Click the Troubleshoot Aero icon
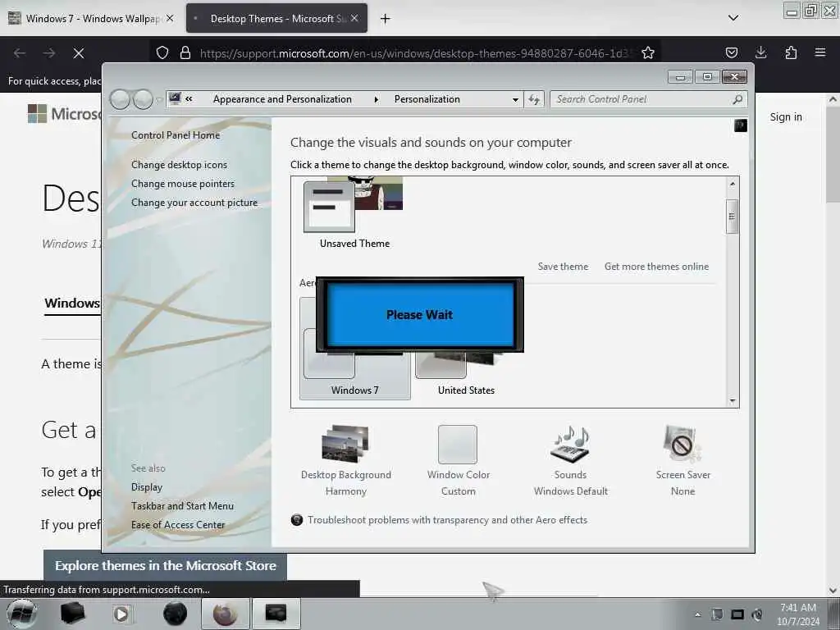This screenshot has height=630, width=840. click(x=297, y=519)
